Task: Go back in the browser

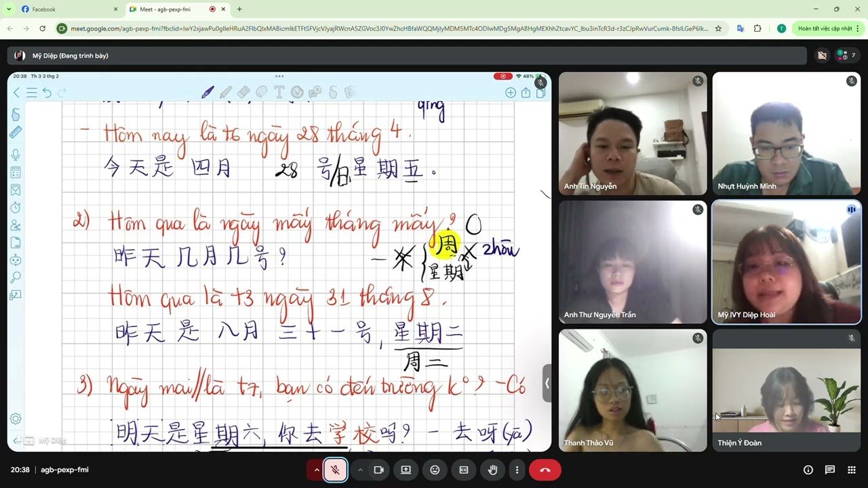Action: 10,28
